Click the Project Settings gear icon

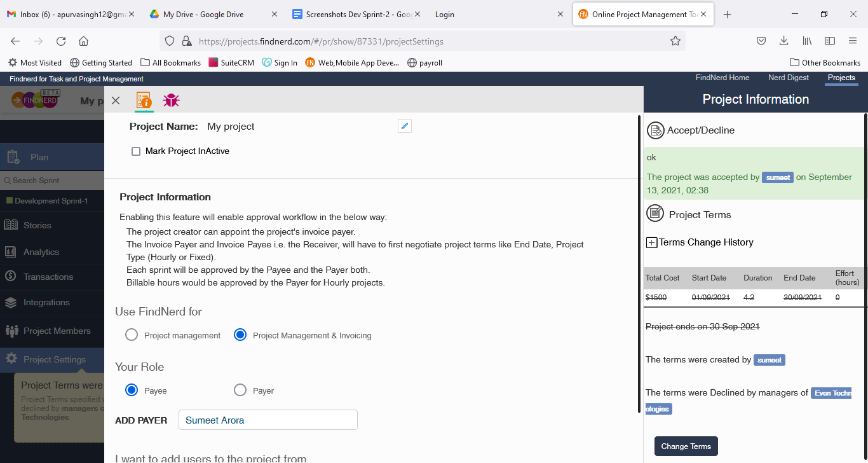point(11,359)
